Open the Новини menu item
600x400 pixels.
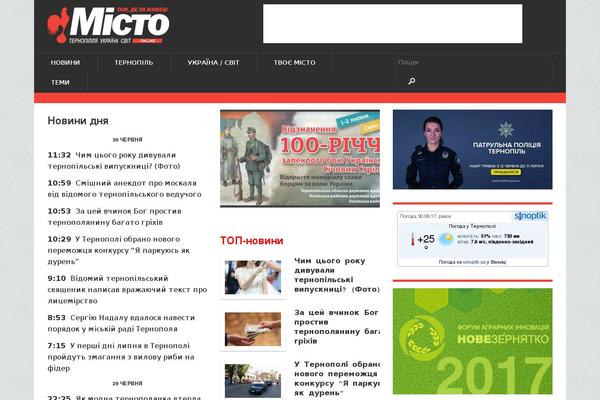pos(65,62)
